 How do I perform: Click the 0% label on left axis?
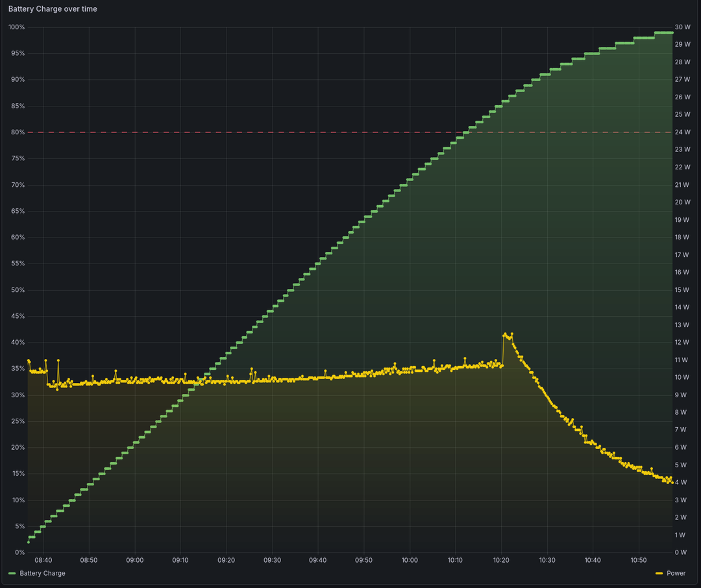pos(19,552)
